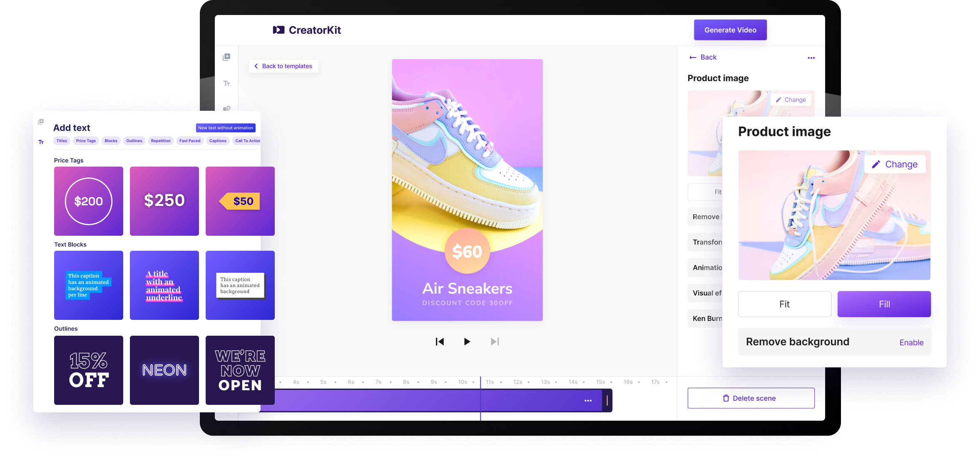
Task: Click the CreatorKit logo
Action: point(307,30)
